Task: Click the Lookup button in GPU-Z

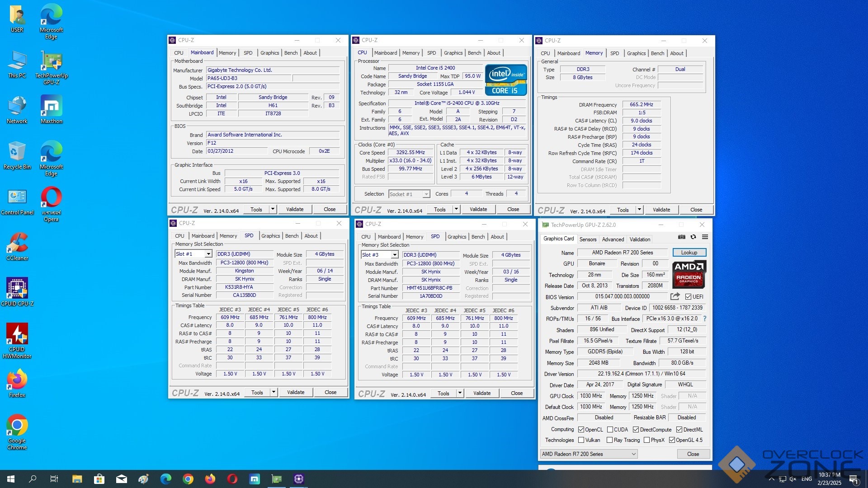Action: click(689, 253)
